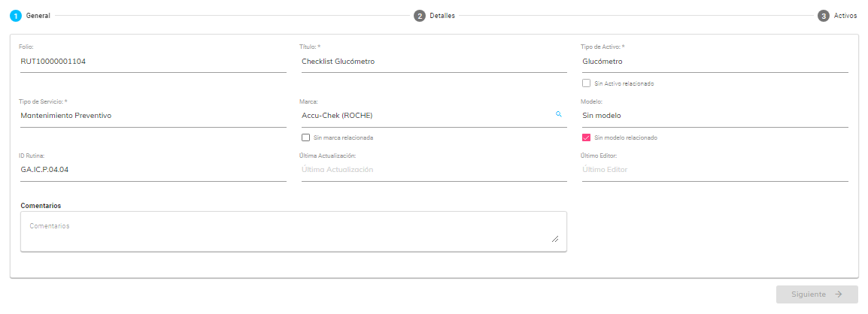Switch to the Detalles step tab
This screenshot has height=314, width=868.
click(442, 16)
